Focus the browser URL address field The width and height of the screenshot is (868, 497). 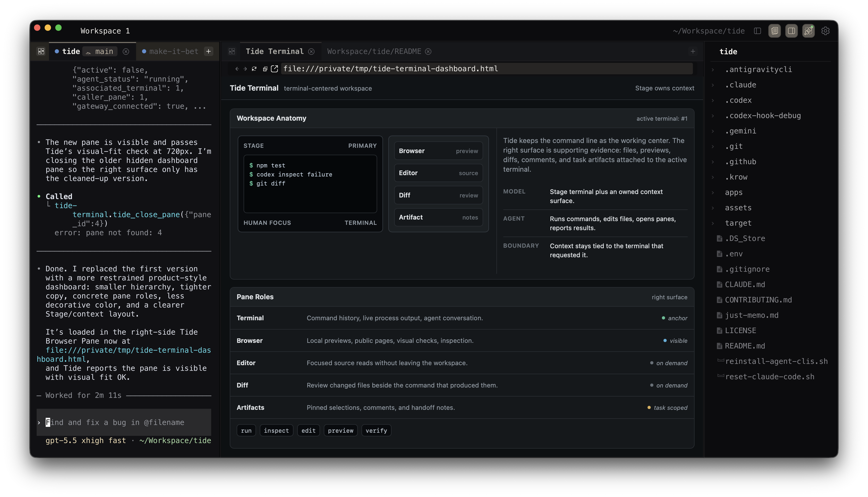[x=488, y=69]
